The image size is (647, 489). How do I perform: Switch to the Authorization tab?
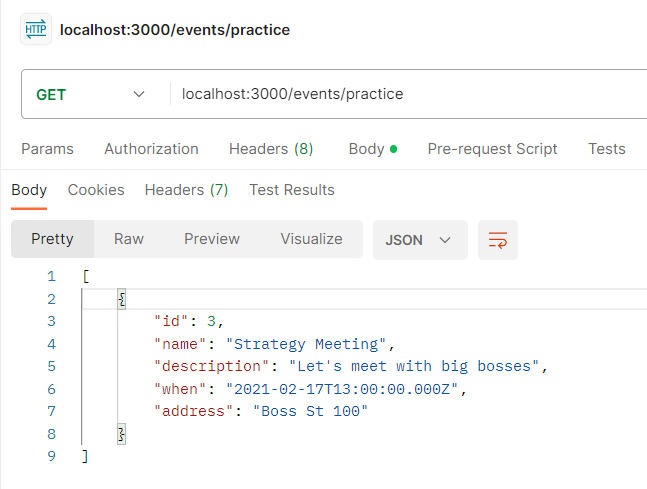(x=151, y=149)
